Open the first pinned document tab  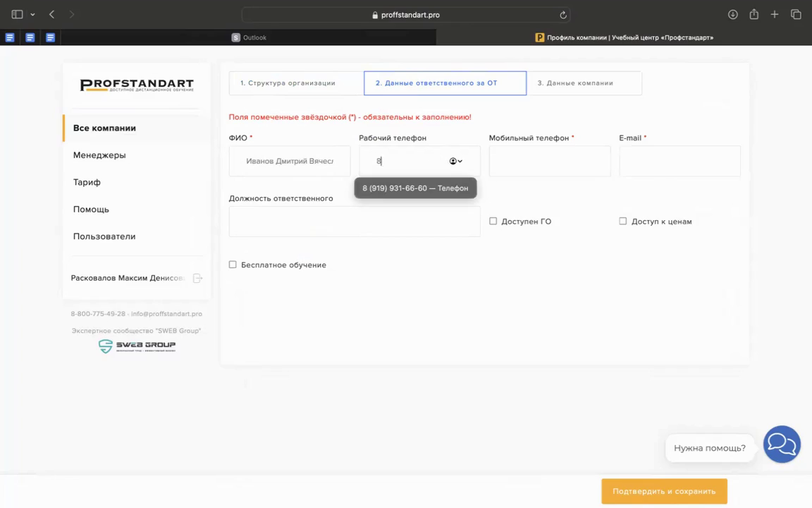[10, 37]
